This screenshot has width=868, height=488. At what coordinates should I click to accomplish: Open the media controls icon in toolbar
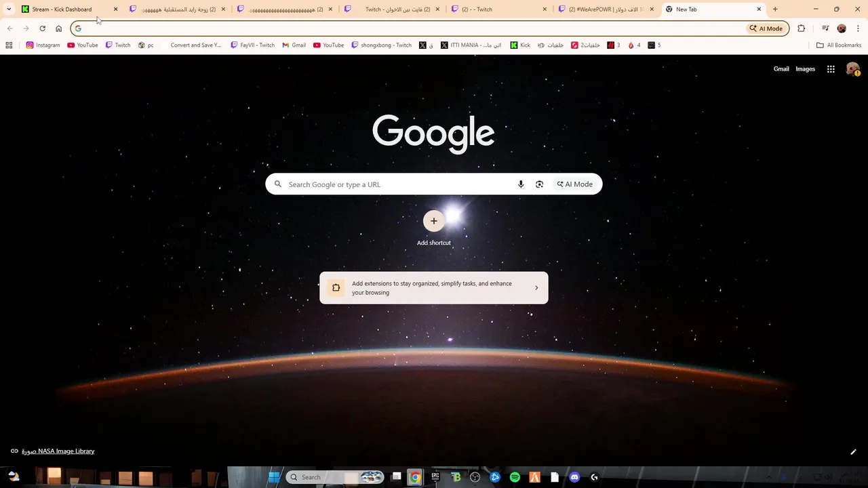click(825, 28)
